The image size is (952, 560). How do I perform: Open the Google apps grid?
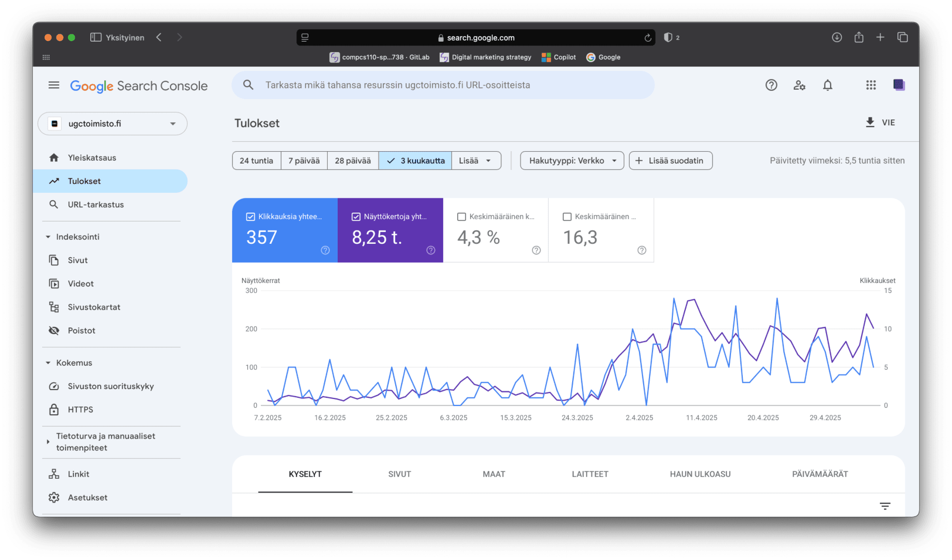pyautogui.click(x=871, y=85)
